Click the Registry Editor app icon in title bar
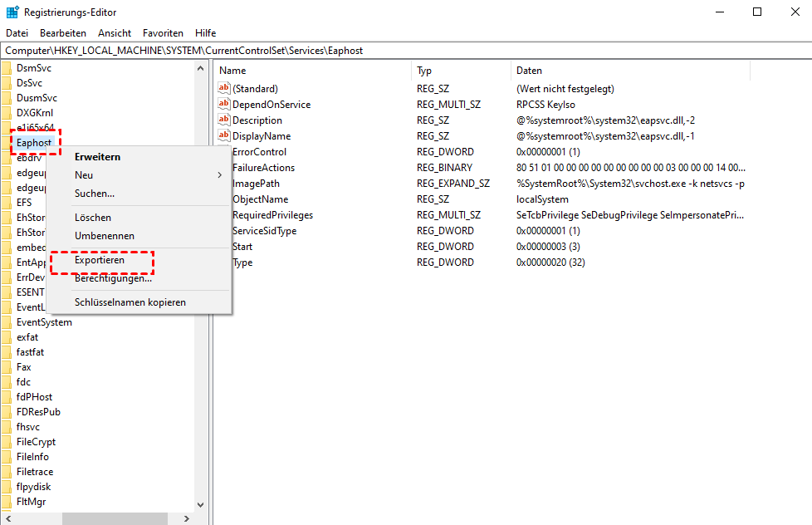The height and width of the screenshot is (525, 812). pos(12,12)
